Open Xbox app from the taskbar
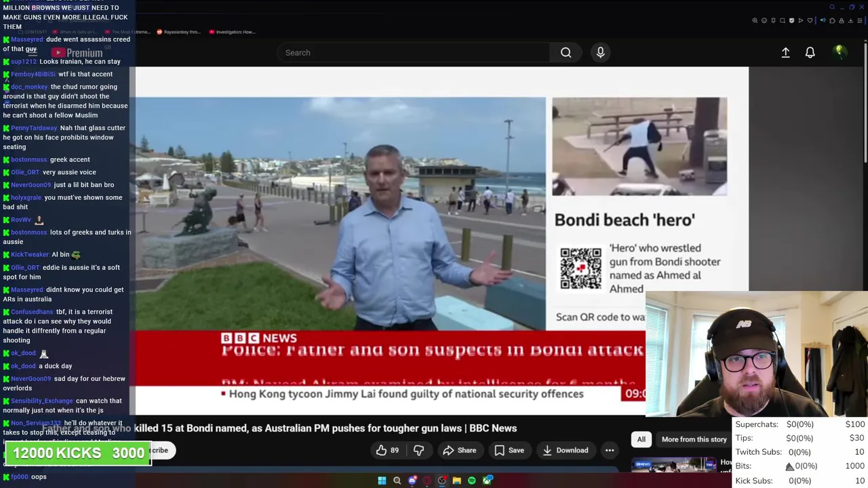This screenshot has width=868, height=488. point(487,481)
